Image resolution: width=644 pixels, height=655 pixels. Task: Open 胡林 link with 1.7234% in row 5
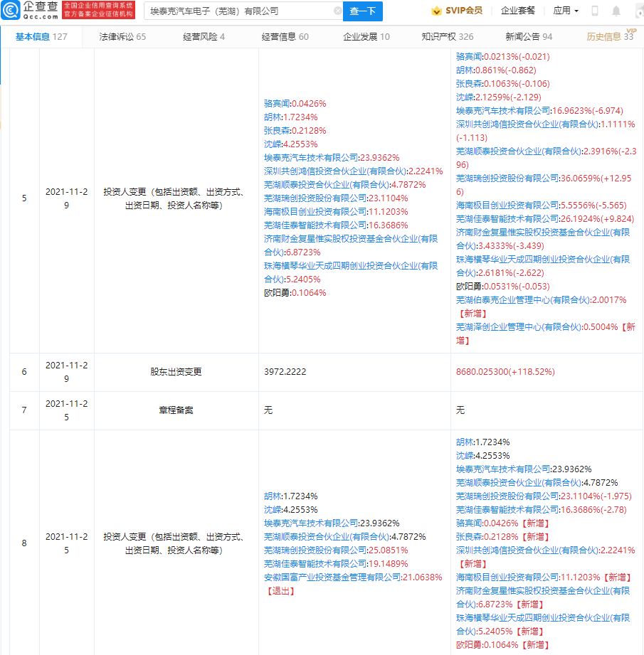click(273, 117)
